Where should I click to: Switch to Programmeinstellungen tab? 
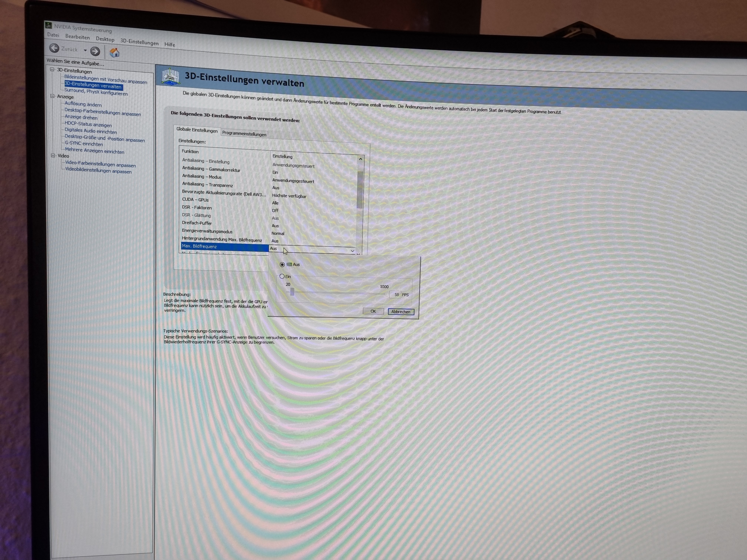tap(244, 134)
